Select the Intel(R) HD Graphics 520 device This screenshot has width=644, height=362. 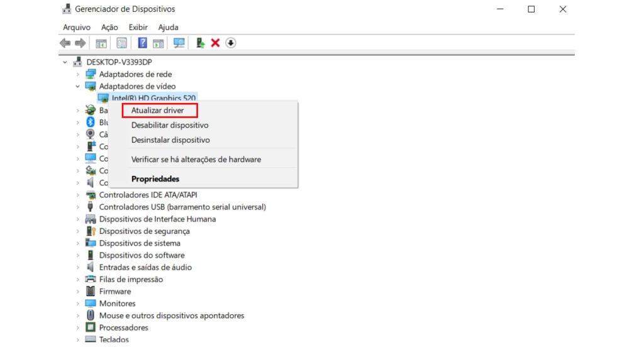(153, 97)
